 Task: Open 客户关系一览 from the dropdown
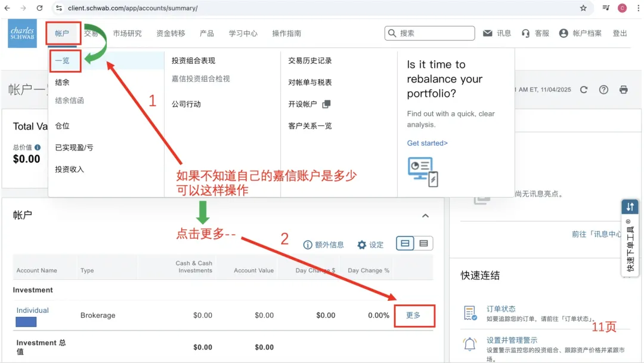coord(310,126)
